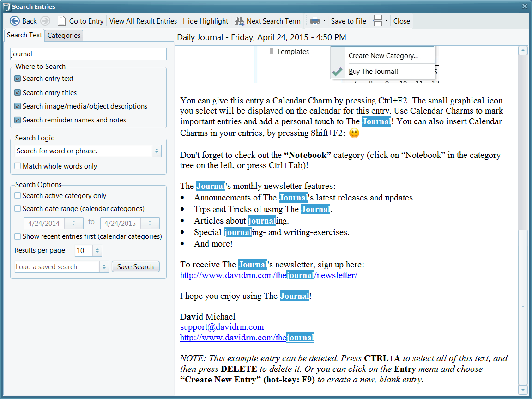This screenshot has width=532, height=399.
Task: Click the split view layout icon
Action: 377,21
